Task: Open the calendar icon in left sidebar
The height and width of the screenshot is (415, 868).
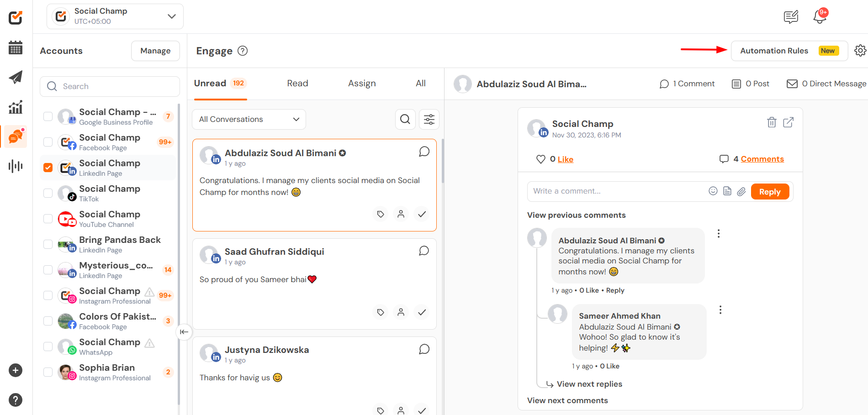Action: coord(16,47)
